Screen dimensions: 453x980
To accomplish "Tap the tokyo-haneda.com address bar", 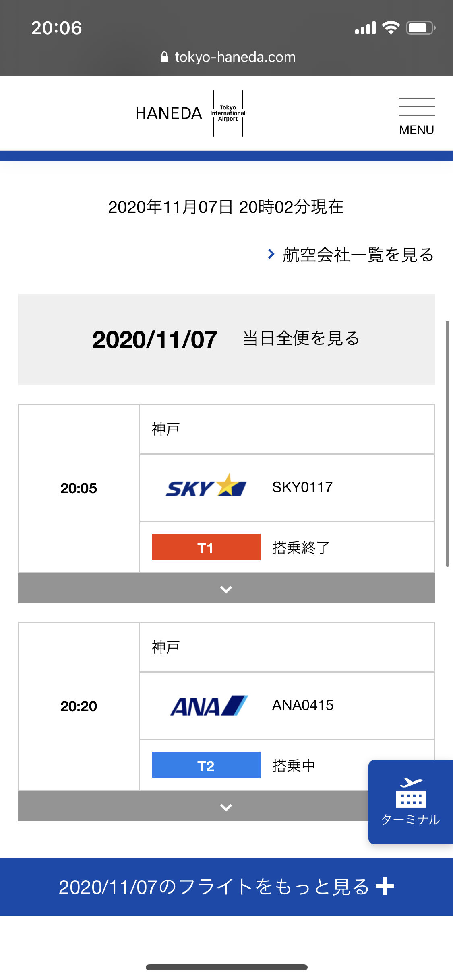I will (235, 57).
